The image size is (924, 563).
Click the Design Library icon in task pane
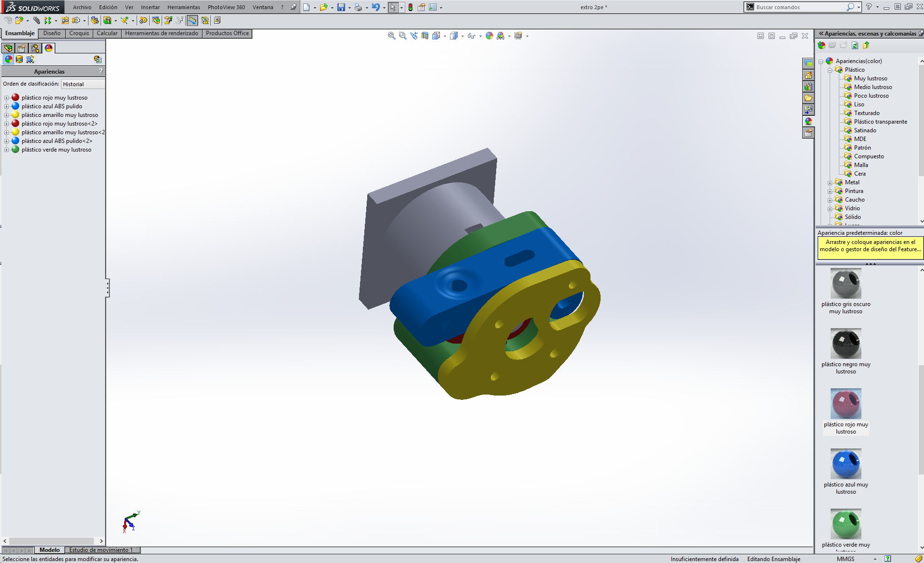point(808,87)
